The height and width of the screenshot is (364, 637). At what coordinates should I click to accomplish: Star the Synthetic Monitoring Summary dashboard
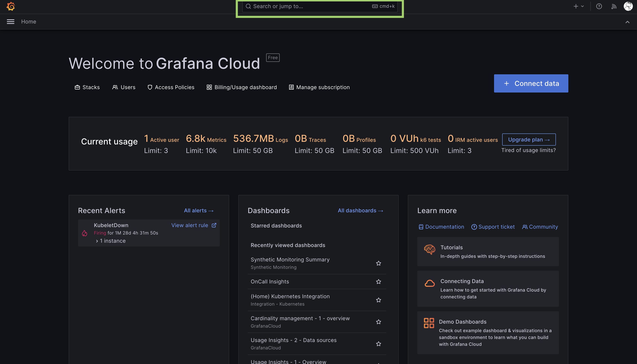[378, 263]
